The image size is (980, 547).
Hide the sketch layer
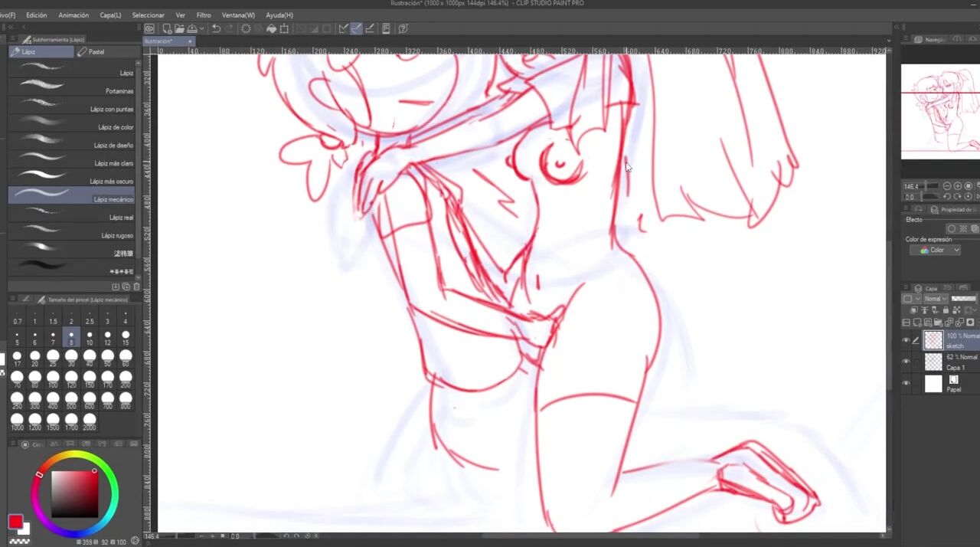[x=906, y=340]
